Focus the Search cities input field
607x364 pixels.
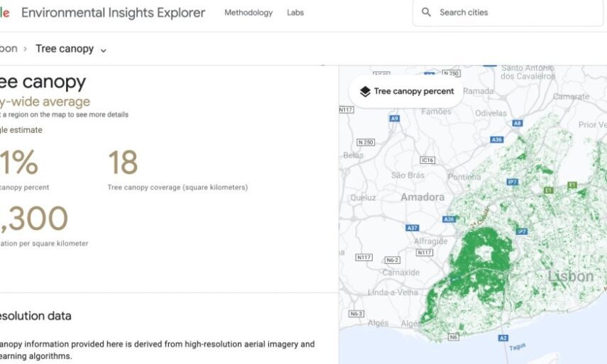point(515,12)
